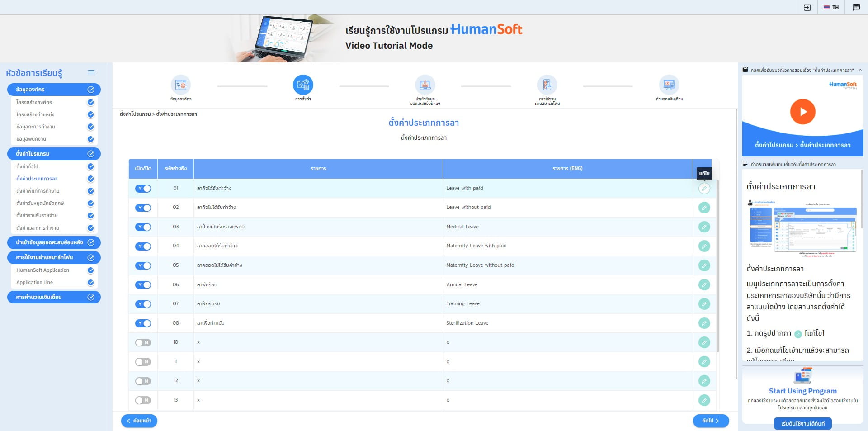Open the chat messages icon in top bar

tap(856, 7)
